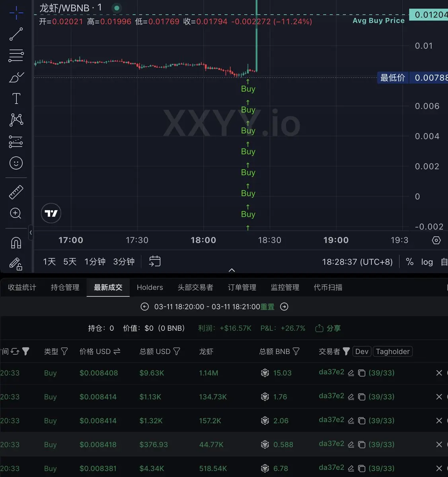Screen dimensions: 448x477
Task: Open the go-to-date calendar icon
Action: coord(155,261)
